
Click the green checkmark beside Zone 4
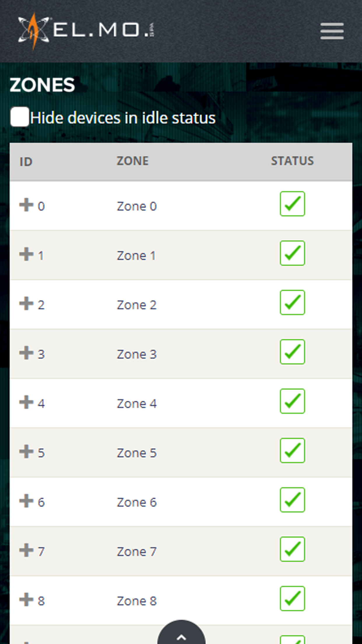point(292,401)
